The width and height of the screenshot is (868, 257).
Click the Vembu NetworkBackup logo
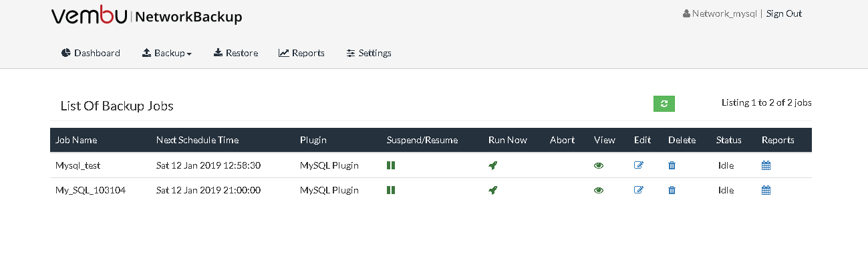click(x=146, y=17)
